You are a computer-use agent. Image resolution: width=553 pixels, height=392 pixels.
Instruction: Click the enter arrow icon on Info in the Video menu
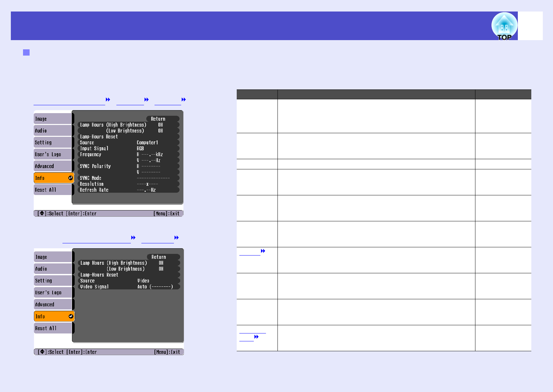(71, 316)
